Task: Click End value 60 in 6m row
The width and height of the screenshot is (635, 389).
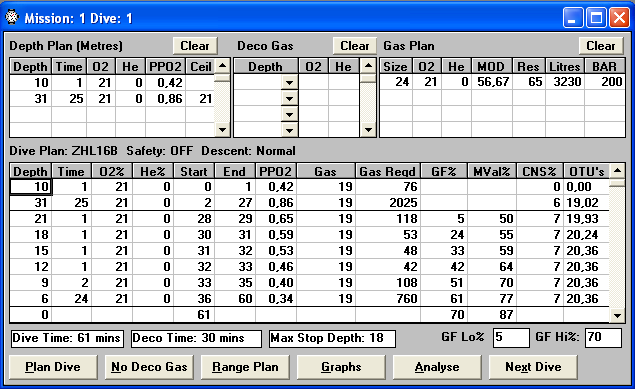Action: (235, 299)
